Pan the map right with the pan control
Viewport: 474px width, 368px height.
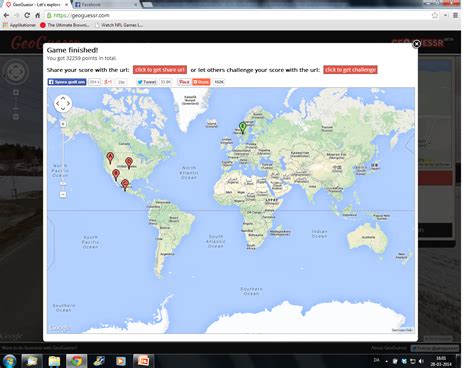(69, 104)
